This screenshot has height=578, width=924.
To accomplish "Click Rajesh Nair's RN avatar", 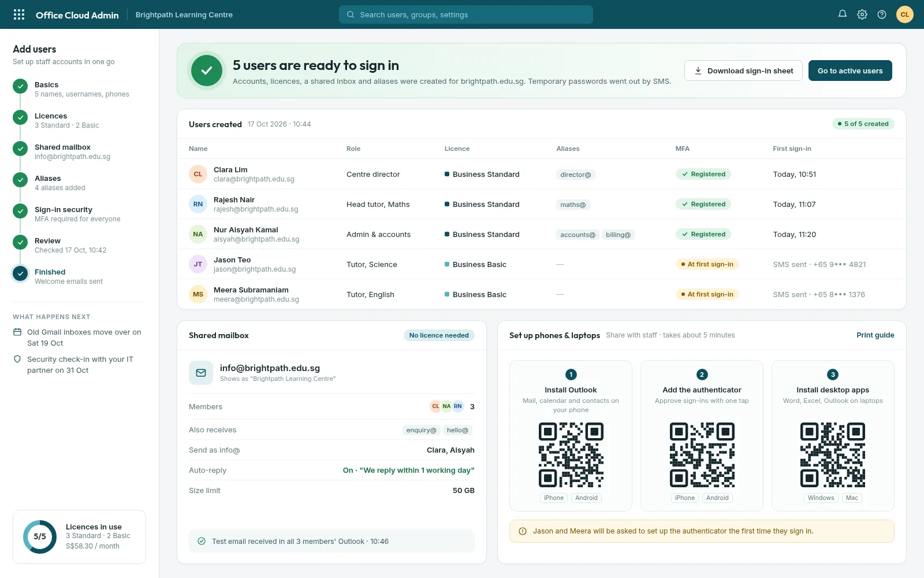I will pyautogui.click(x=198, y=204).
